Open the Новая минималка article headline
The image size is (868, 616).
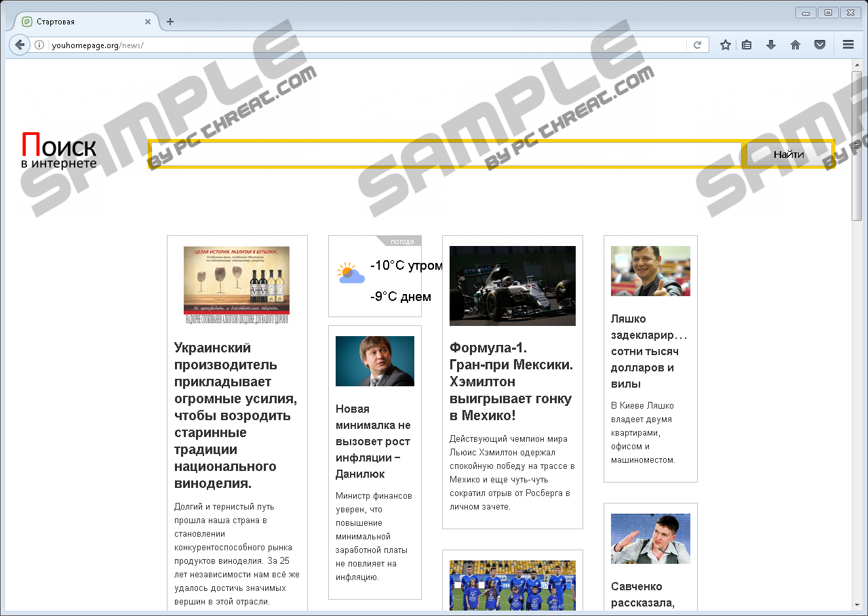pos(374,441)
